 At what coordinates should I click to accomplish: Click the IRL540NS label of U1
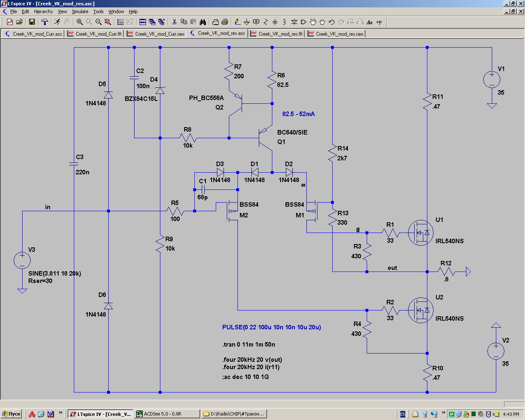450,241
